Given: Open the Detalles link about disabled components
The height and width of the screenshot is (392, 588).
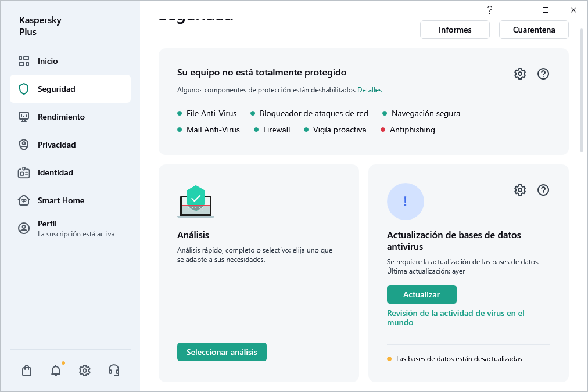Looking at the screenshot, I should [370, 90].
